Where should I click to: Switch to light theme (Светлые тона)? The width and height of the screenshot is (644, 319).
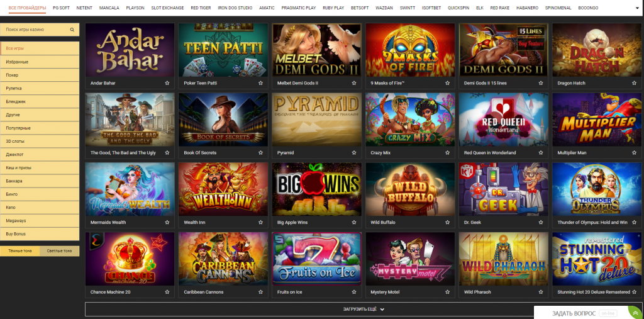pos(59,251)
